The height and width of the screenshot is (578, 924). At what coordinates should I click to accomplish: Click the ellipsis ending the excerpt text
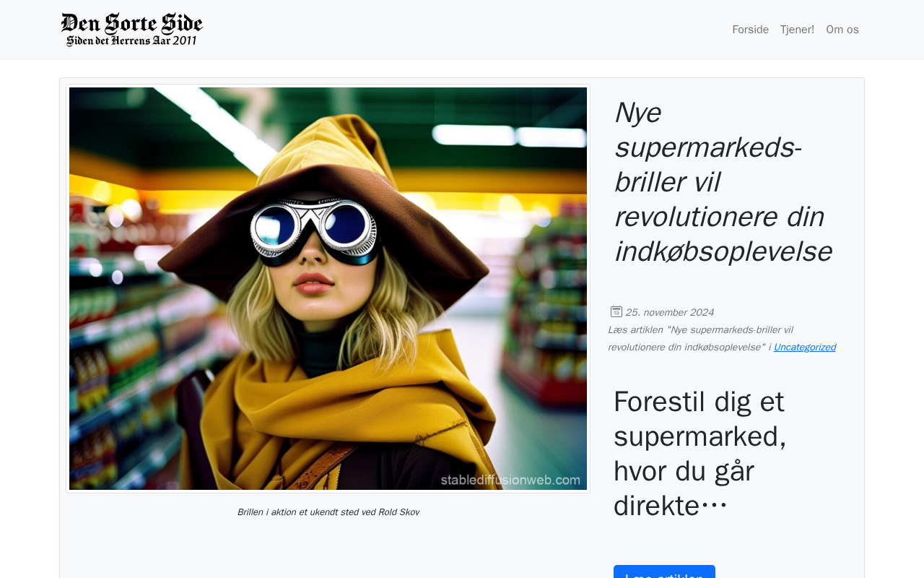pyautogui.click(x=714, y=506)
